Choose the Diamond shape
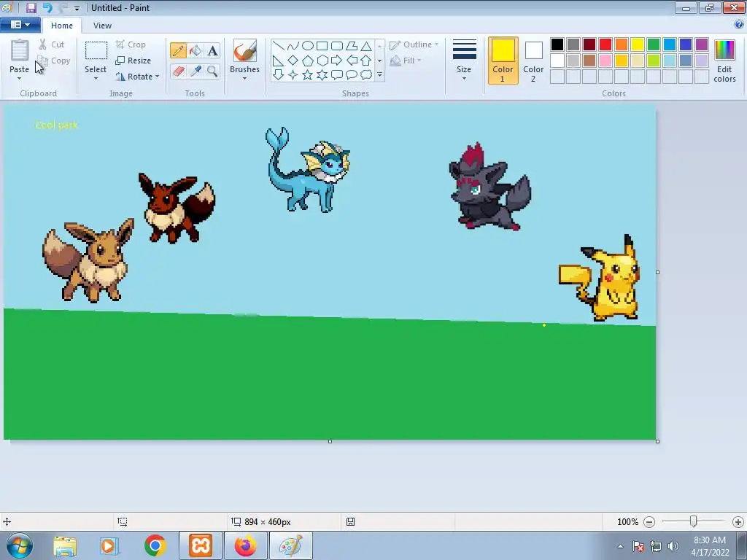The width and height of the screenshot is (747, 560). pos(293,61)
